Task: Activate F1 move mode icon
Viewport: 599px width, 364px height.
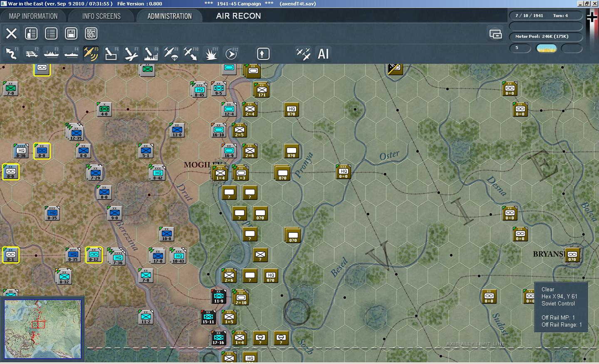Action: pyautogui.click(x=11, y=54)
